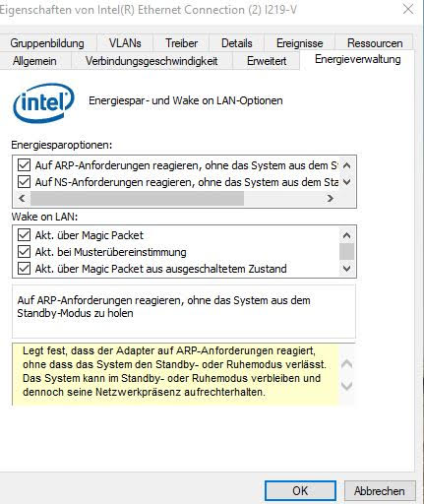Click up arrow of yellow description box
The height and width of the screenshot is (504, 424).
tap(346, 364)
